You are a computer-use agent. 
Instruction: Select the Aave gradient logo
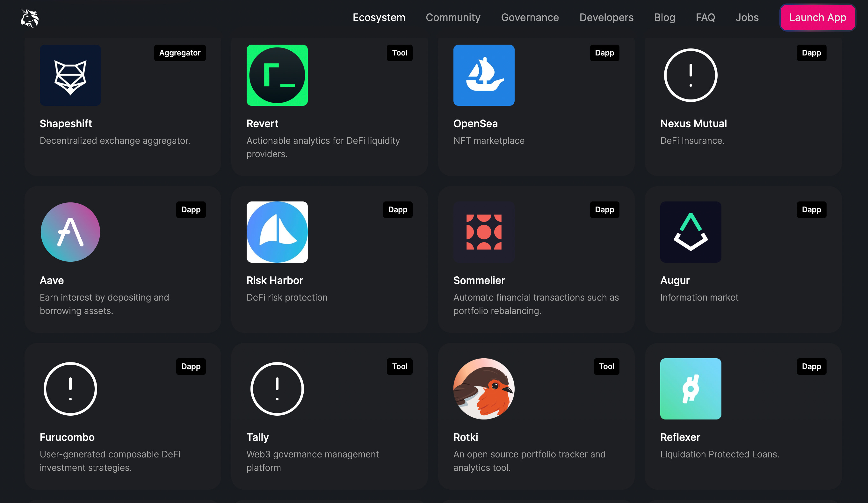click(x=70, y=232)
